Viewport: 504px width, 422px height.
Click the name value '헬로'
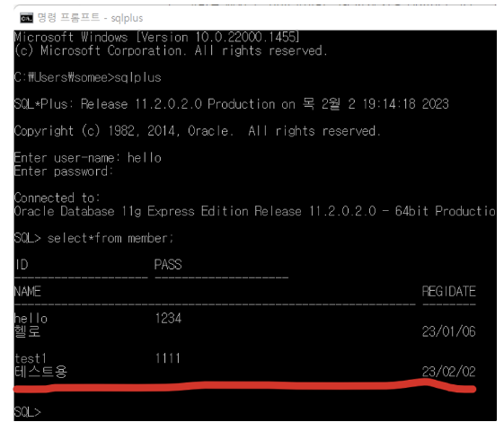pyautogui.click(x=28, y=331)
